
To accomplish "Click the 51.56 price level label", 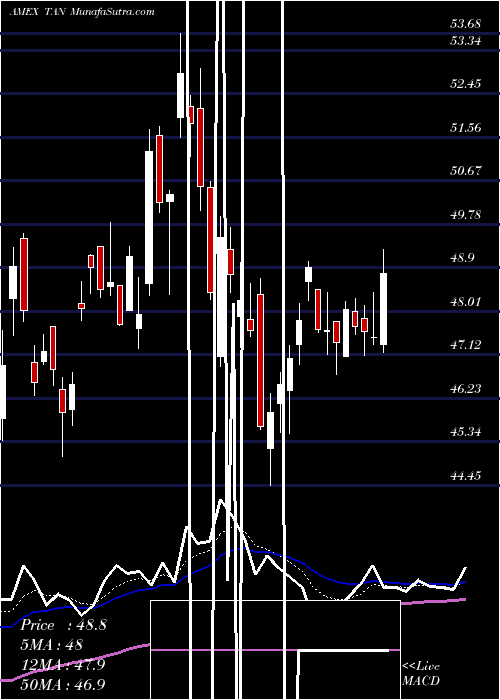I will tap(466, 128).
